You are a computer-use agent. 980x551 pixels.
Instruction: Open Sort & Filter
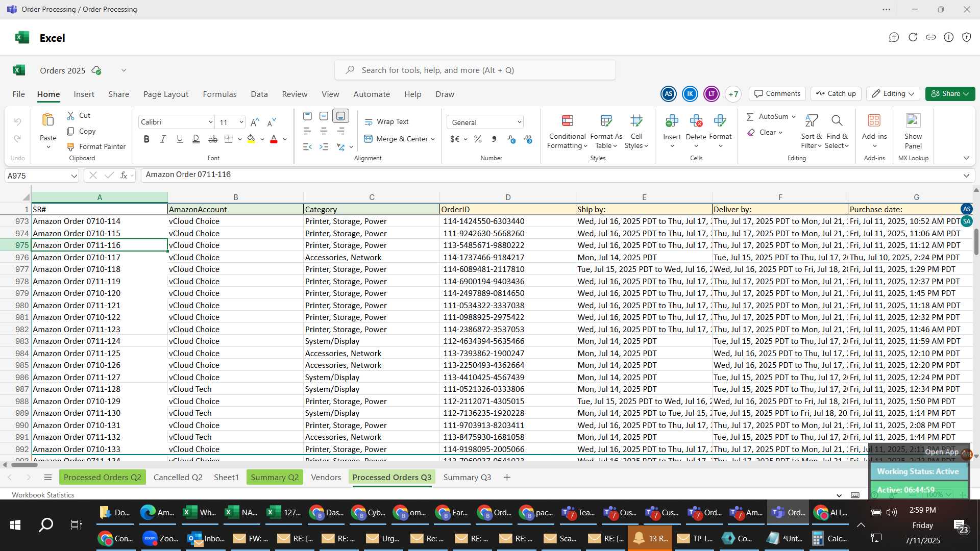(x=811, y=132)
